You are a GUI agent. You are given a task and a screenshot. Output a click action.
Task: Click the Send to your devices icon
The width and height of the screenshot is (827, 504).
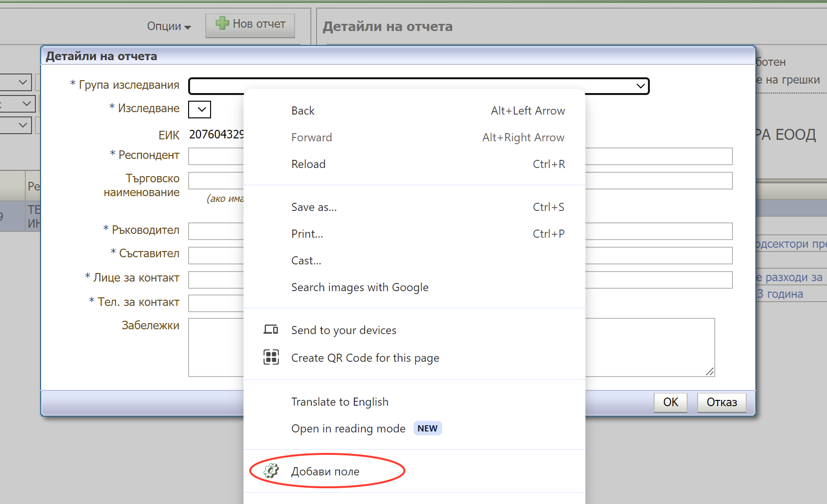[271, 329]
